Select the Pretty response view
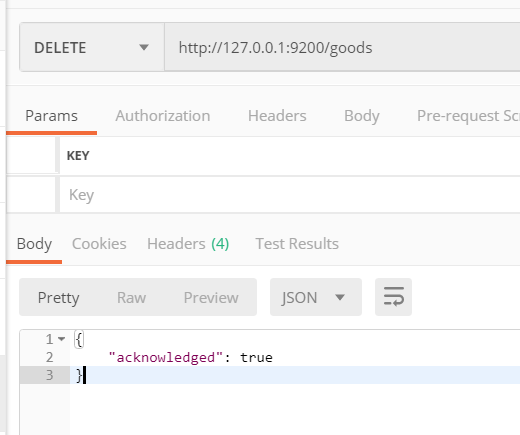Screen dimensions: 520x435 58,297
